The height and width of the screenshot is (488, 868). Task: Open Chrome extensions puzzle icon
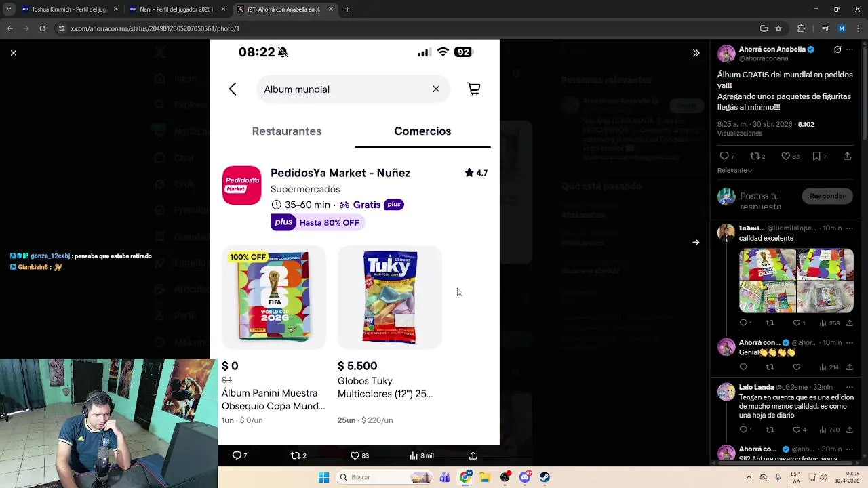pos(801,28)
